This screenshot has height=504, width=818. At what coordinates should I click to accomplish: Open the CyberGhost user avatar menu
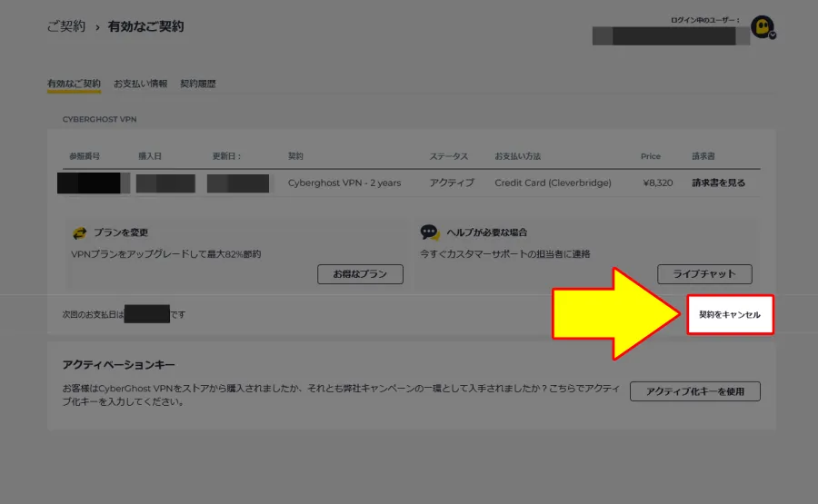(763, 27)
